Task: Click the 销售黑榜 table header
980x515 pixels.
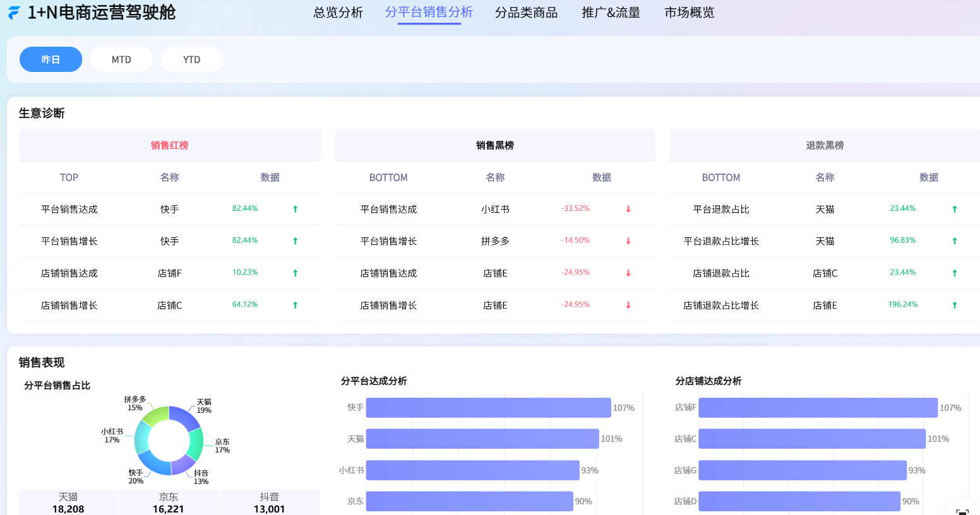Action: [495, 145]
